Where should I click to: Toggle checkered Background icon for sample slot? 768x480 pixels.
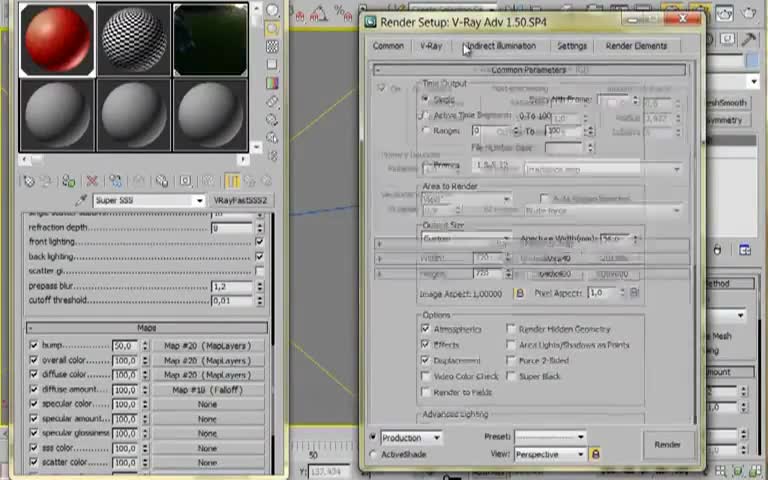point(272,47)
